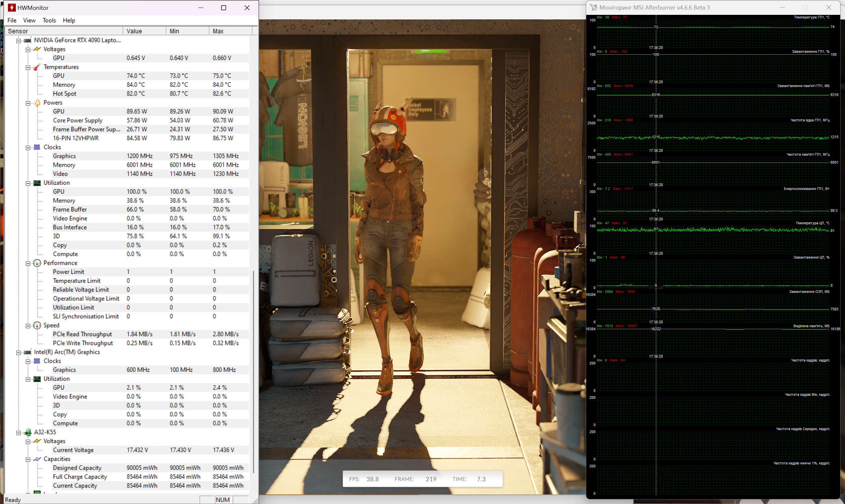
Task: Collapse the NVIDIA Clocks section
Action: (28, 147)
